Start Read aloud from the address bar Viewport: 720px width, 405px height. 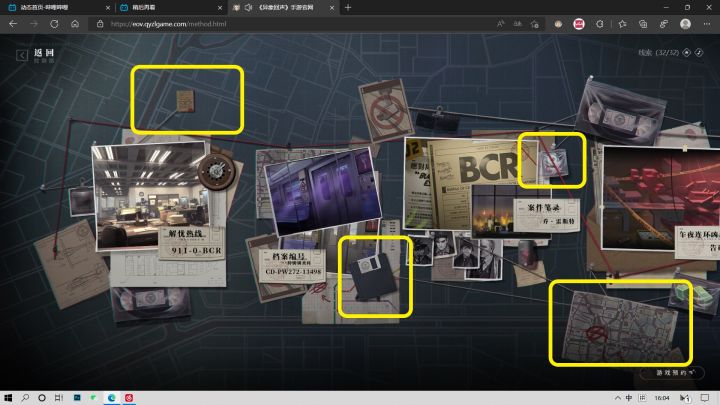501,24
